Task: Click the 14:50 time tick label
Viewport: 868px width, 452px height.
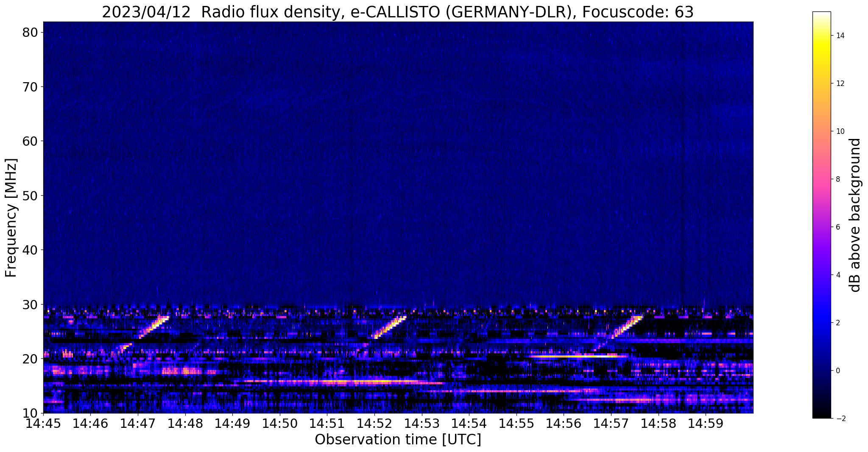Action: pos(280,424)
